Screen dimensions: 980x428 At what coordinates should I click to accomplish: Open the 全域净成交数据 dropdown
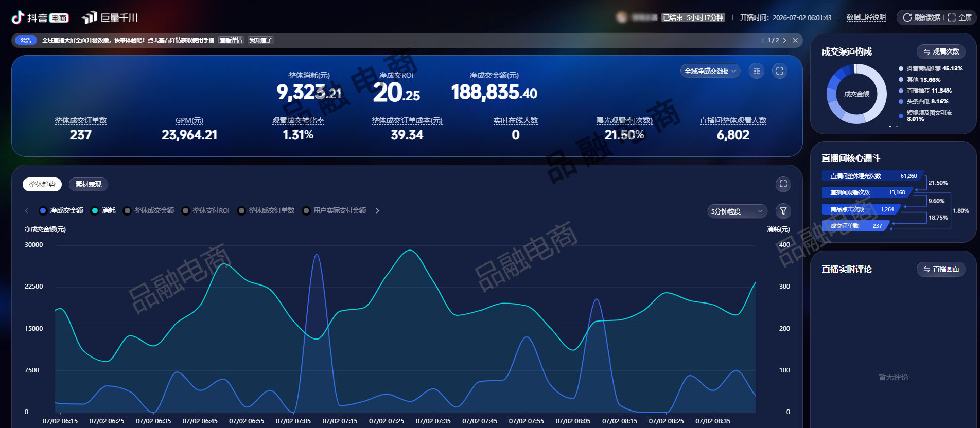(710, 71)
